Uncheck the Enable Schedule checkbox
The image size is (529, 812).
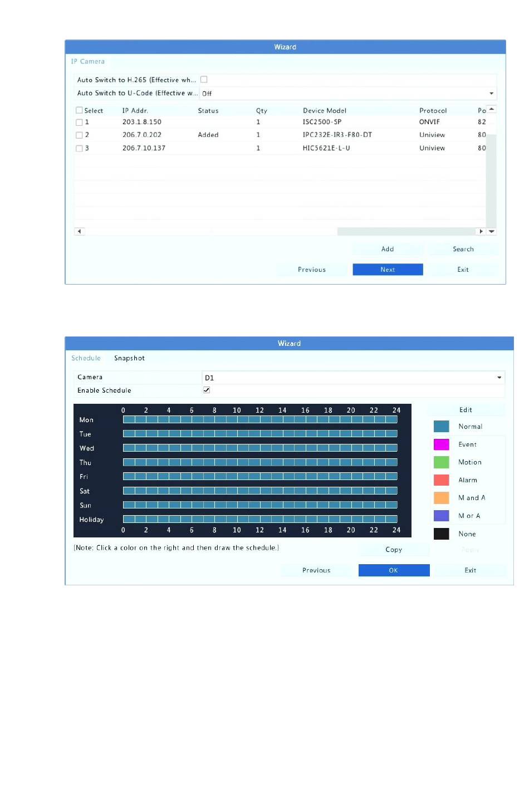(x=207, y=390)
